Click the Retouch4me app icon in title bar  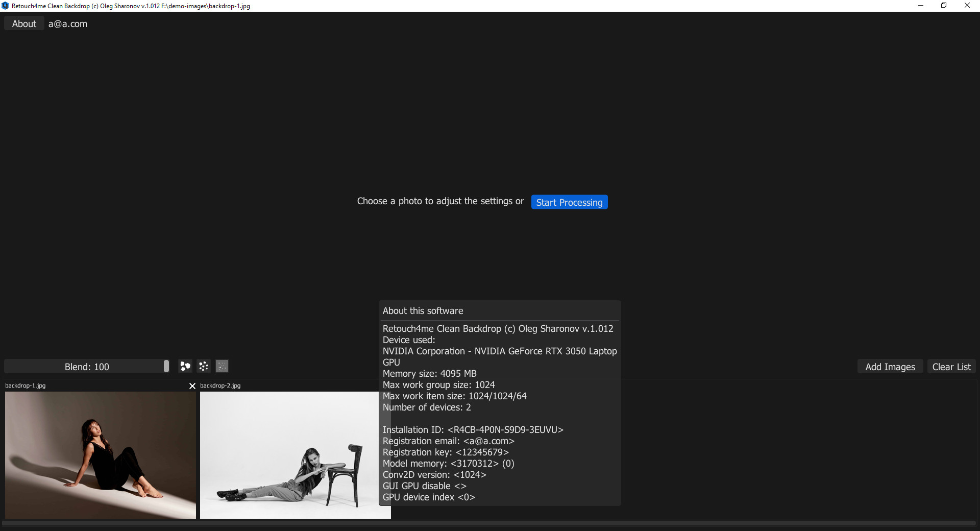5,6
